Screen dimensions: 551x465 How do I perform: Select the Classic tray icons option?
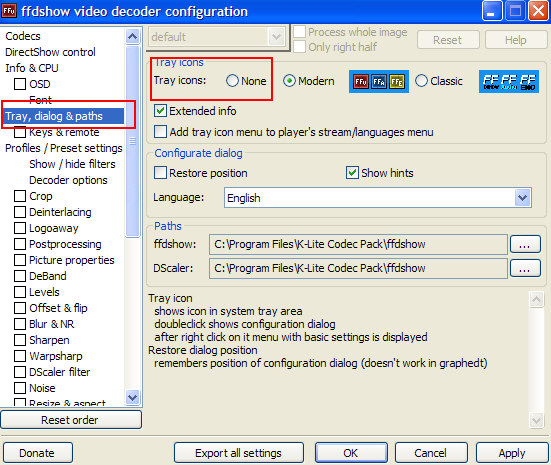tap(421, 81)
